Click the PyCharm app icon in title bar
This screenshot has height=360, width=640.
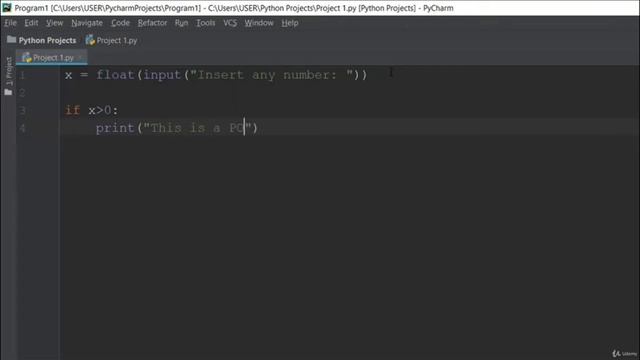[7, 8]
